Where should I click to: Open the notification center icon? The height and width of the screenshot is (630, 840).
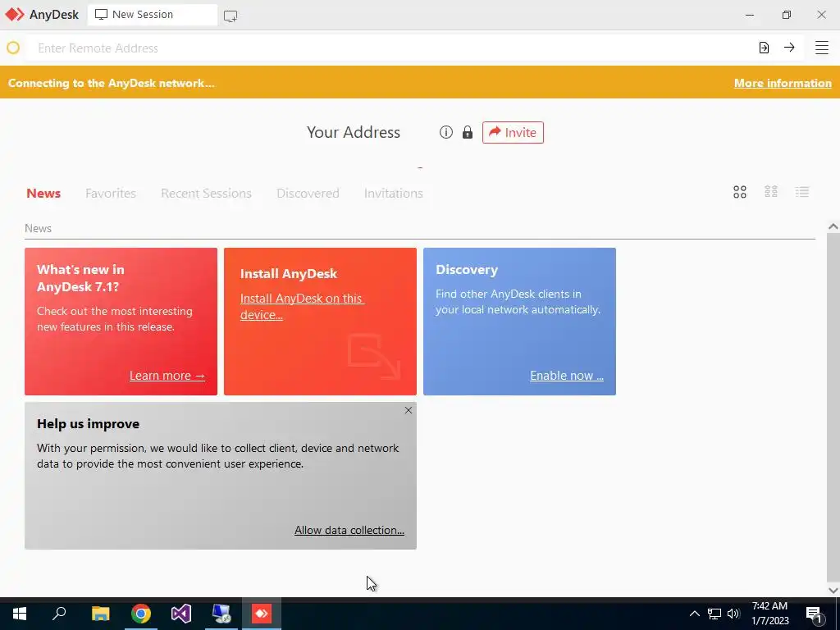815,614
